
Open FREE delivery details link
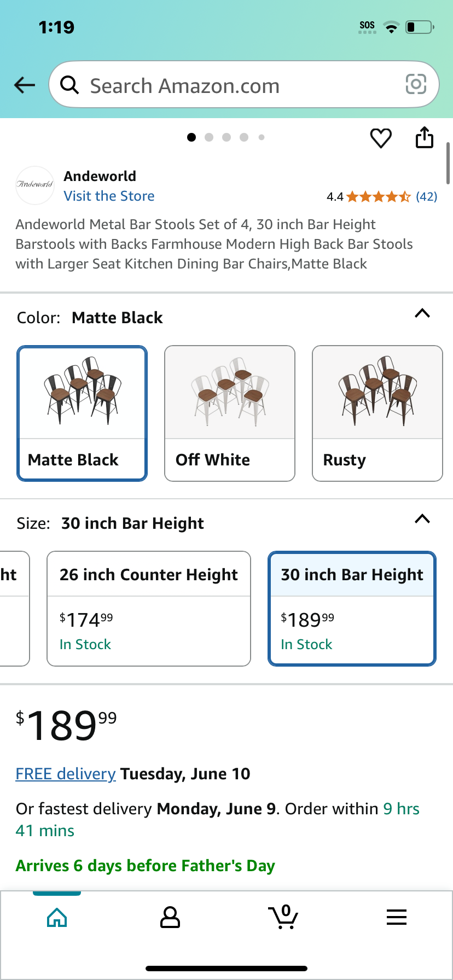point(66,774)
